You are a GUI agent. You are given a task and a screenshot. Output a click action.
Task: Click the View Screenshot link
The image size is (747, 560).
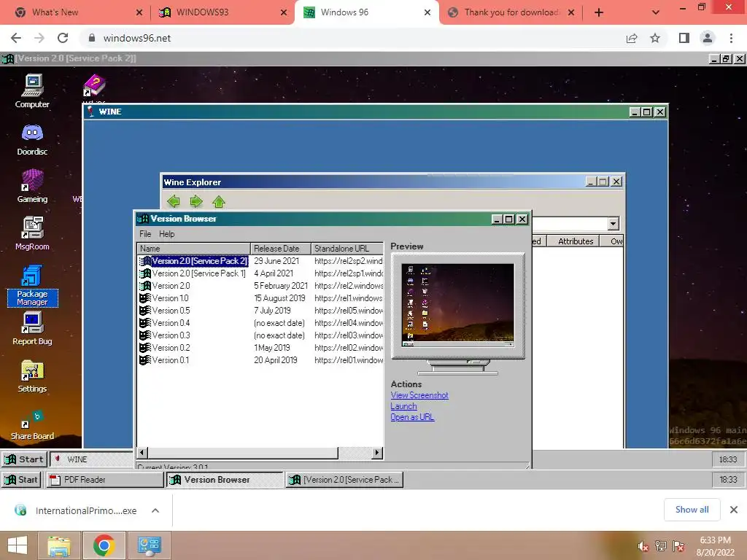click(419, 395)
